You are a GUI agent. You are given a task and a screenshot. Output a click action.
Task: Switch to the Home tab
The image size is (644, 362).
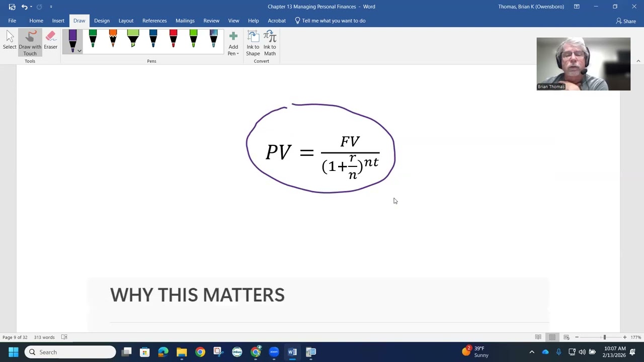click(x=36, y=21)
